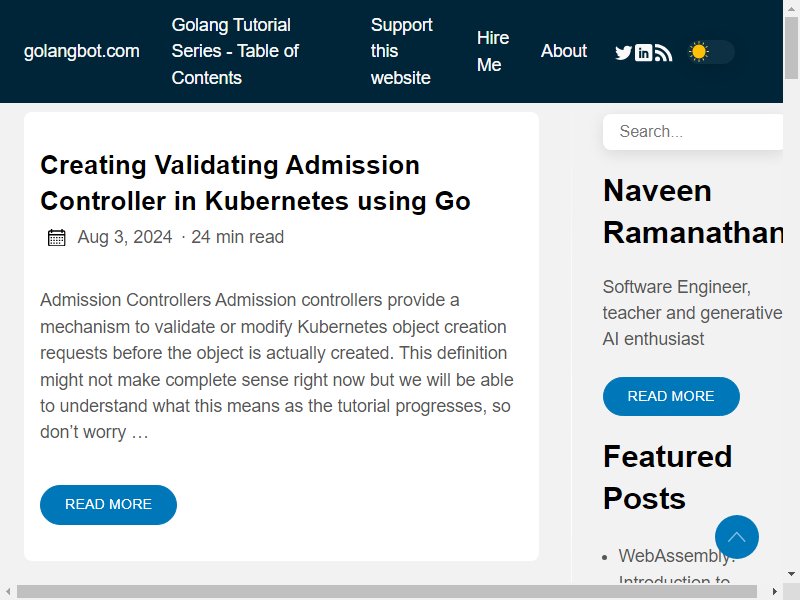Select the Hire Me menu item
Viewport: 800px width, 600px height.
[493, 51]
